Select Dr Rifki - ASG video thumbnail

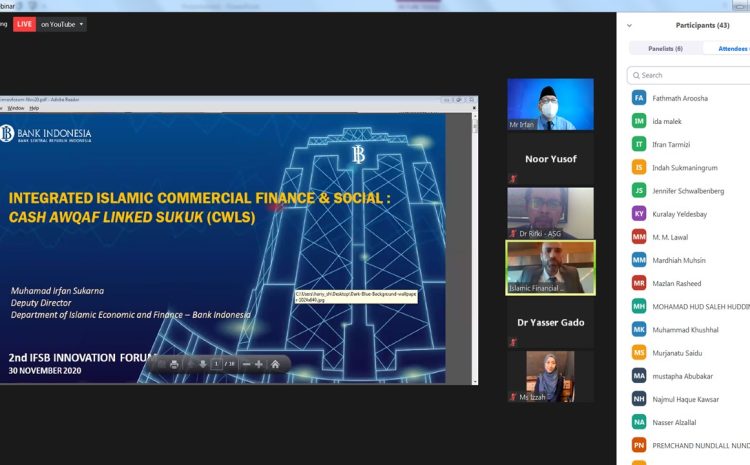point(551,213)
